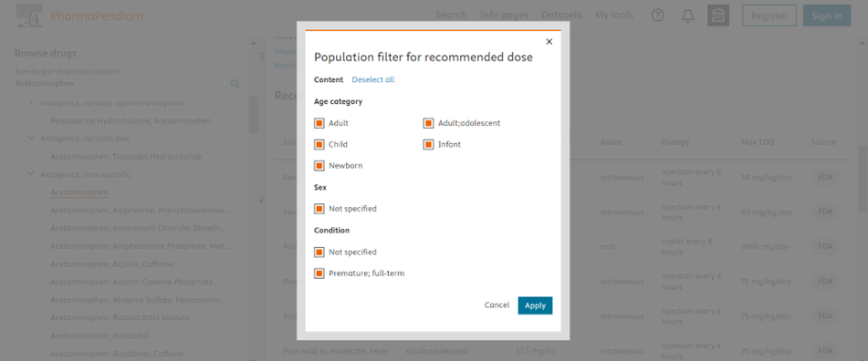The image size is (868, 361).
Task: Click the drug search magnifier icon
Action: tap(235, 84)
